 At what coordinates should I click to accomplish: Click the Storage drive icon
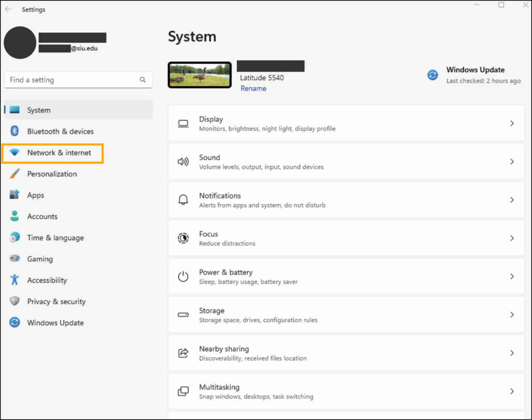183,315
